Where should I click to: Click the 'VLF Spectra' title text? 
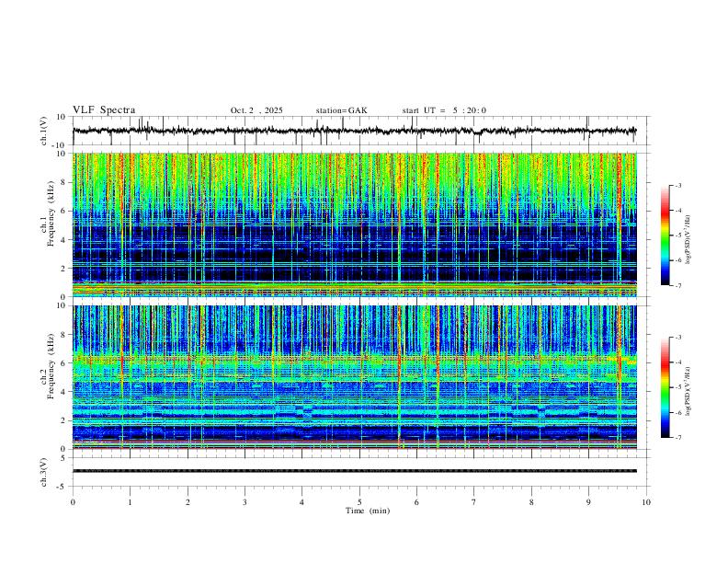pos(104,110)
